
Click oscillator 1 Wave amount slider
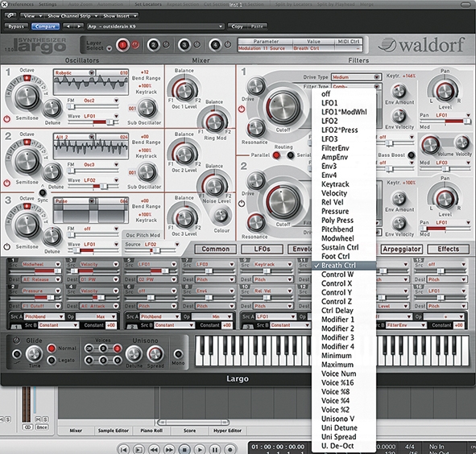[x=93, y=122]
